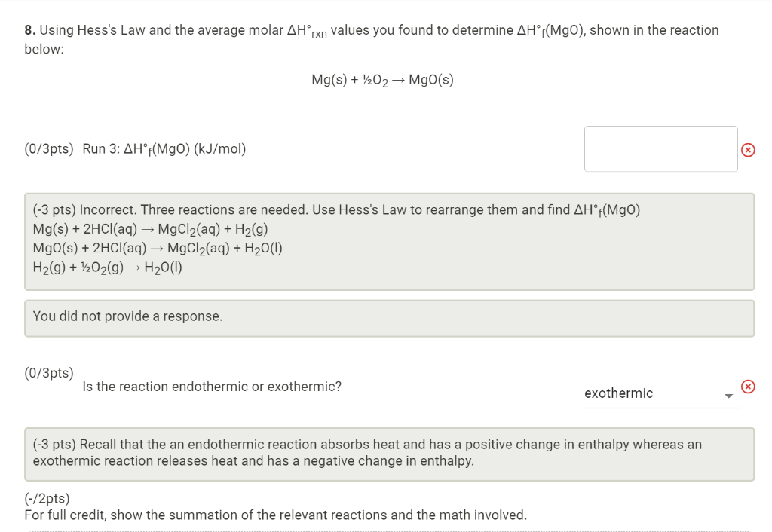Image resolution: width=772 pixels, height=532 pixels.
Task: Click the Mg(s) + ½O2 → MgO(s) equation
Action: 383,79
